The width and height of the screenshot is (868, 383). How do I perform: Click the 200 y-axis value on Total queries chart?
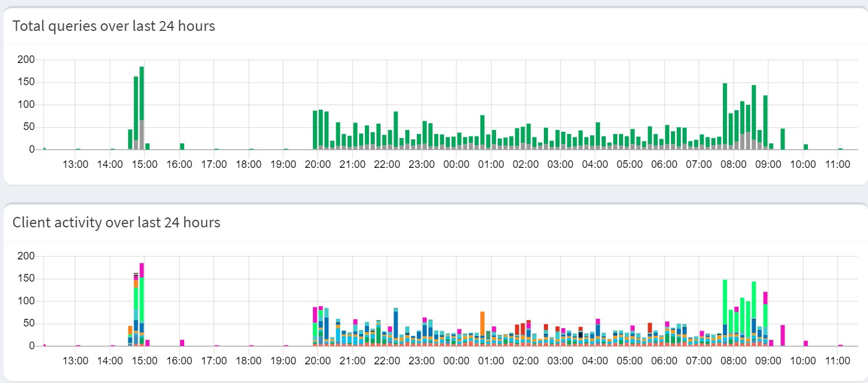[x=27, y=60]
